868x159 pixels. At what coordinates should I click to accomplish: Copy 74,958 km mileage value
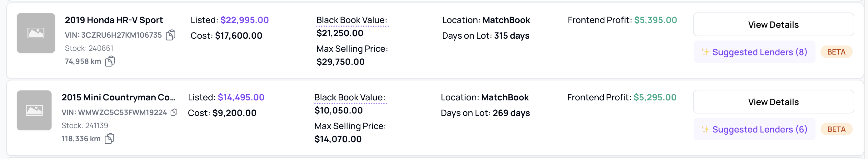point(110,61)
